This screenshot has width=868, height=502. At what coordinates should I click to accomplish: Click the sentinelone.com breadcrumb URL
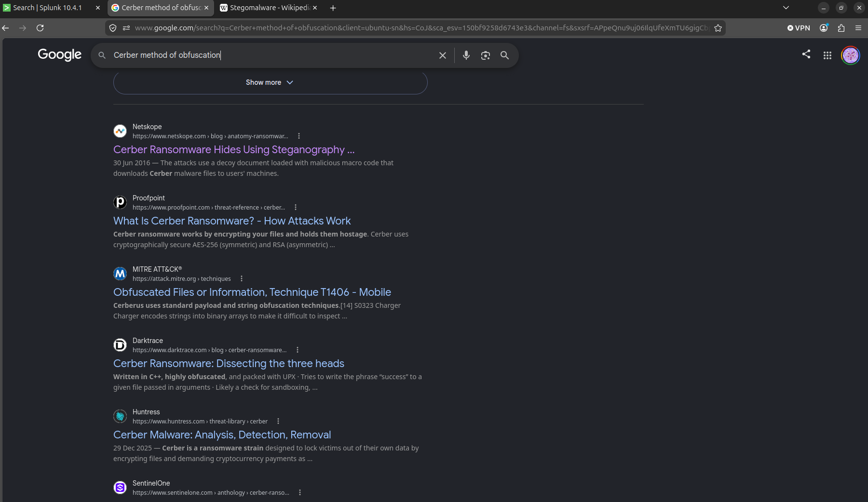coord(211,493)
